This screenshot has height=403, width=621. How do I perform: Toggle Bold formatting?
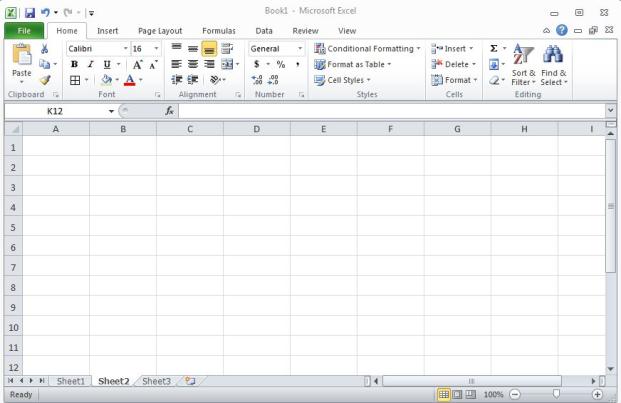tap(73, 64)
